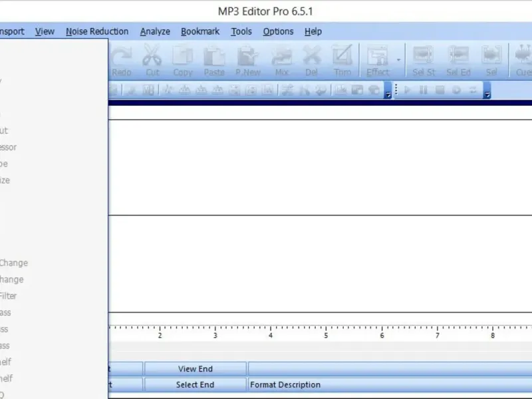Click the Sel icon right of Sel Ed
This screenshot has width=532, height=399.
click(x=491, y=61)
